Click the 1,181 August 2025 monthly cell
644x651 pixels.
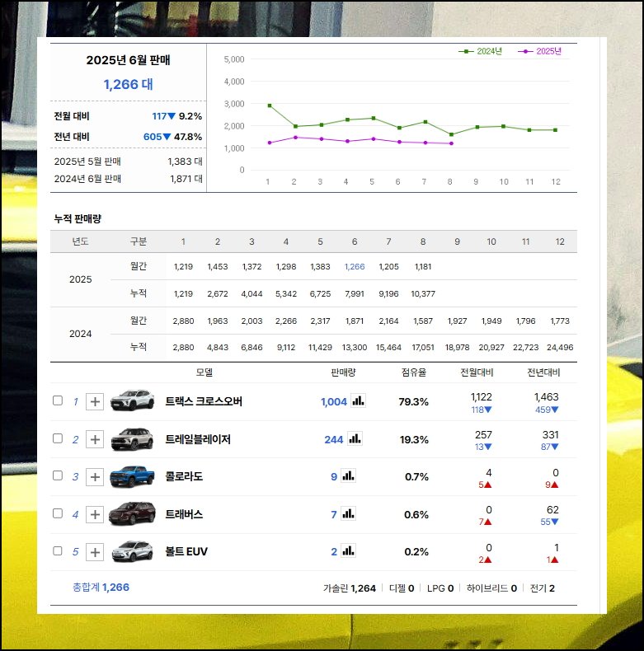pos(423,266)
